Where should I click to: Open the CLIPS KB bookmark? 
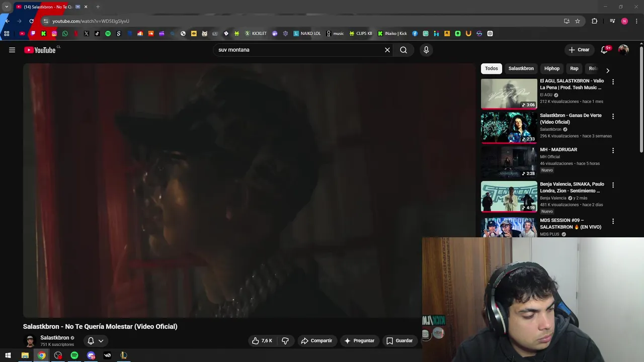[x=361, y=34]
